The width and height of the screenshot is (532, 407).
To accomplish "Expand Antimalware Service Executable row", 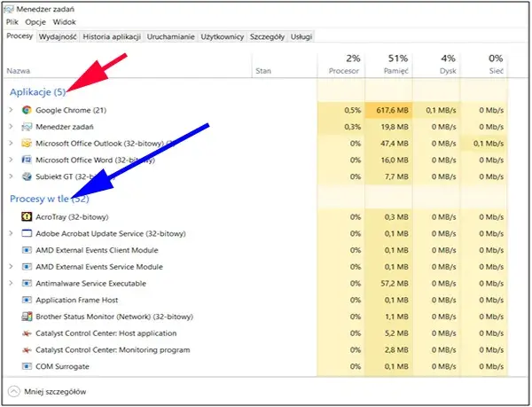I will pos(11,283).
